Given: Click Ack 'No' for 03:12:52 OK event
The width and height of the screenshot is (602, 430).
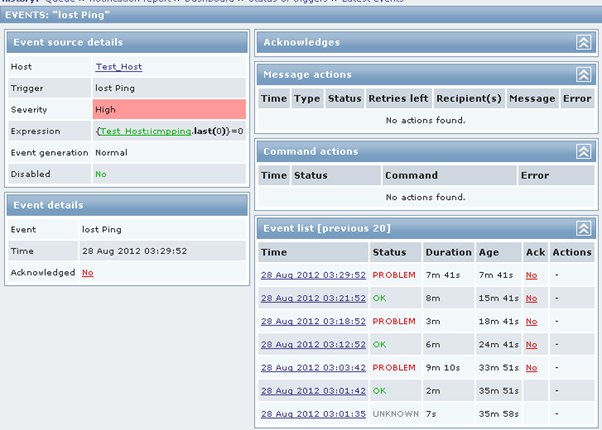Looking at the screenshot, I should [x=531, y=344].
